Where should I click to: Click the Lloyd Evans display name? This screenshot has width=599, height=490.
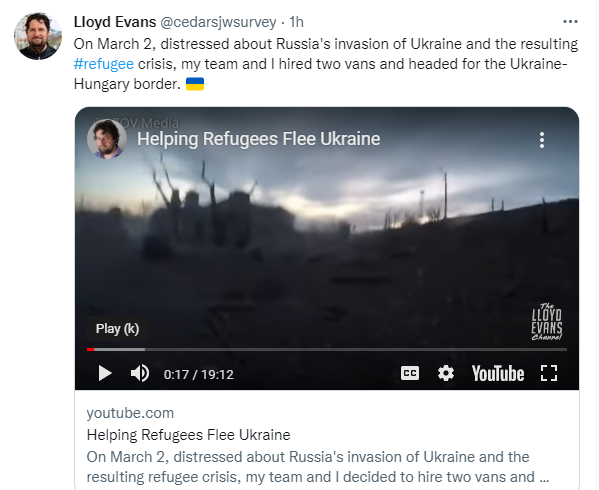click(x=115, y=22)
